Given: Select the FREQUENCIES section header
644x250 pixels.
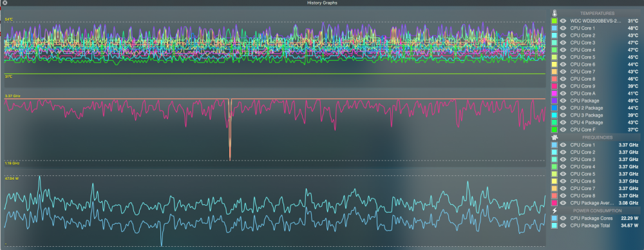Looking at the screenshot, I should tap(597, 137).
